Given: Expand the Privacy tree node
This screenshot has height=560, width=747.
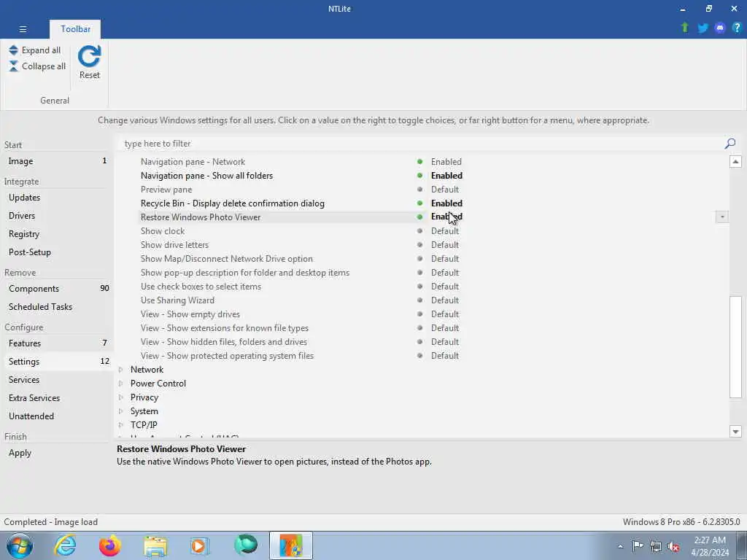Looking at the screenshot, I should [120, 397].
